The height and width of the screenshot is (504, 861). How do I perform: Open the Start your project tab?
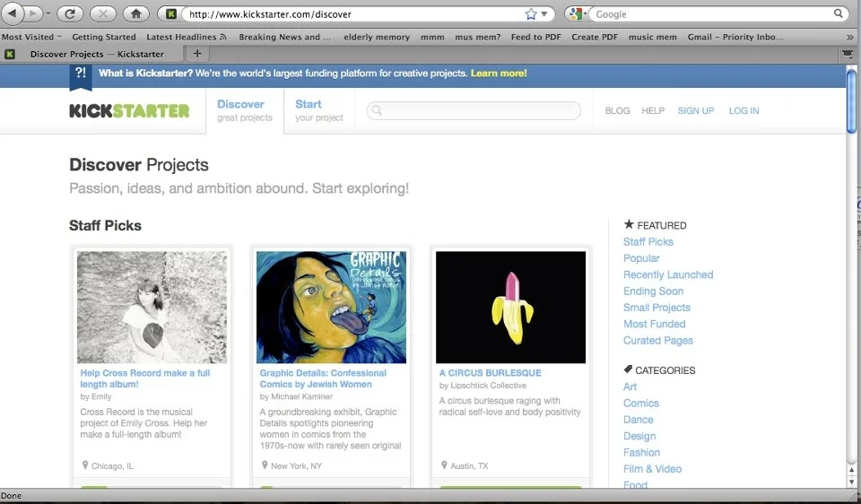click(x=319, y=110)
